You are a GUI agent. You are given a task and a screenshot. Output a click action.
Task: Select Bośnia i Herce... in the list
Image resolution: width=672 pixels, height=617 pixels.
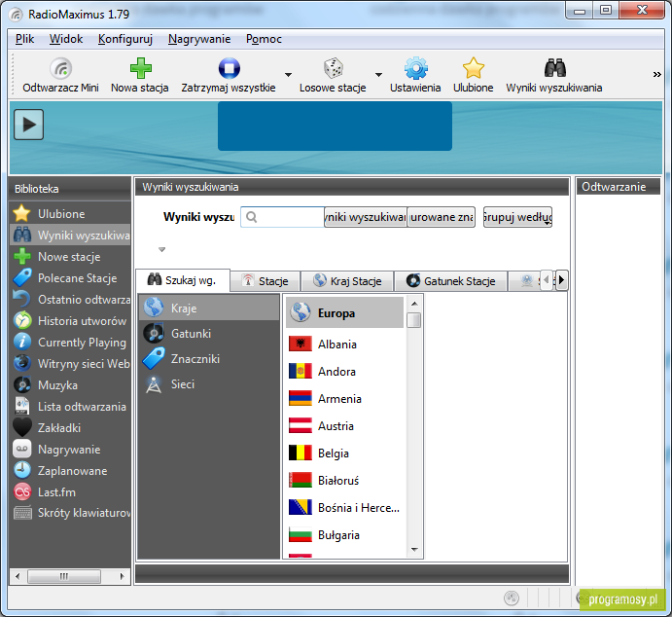point(345,508)
